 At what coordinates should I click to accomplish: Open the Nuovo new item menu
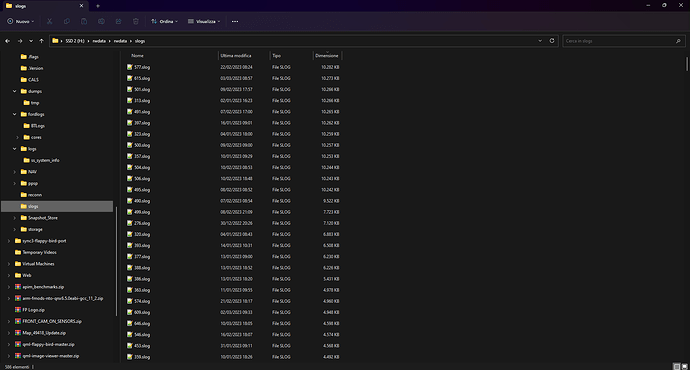tap(21, 21)
